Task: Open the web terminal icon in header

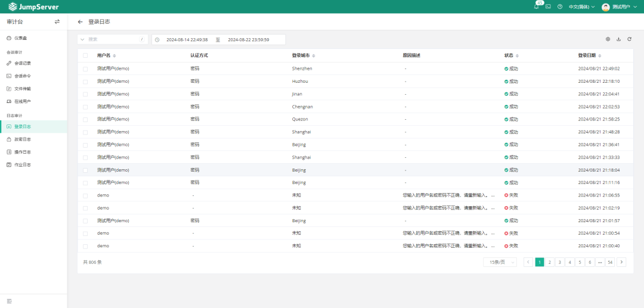Action: pos(548,7)
